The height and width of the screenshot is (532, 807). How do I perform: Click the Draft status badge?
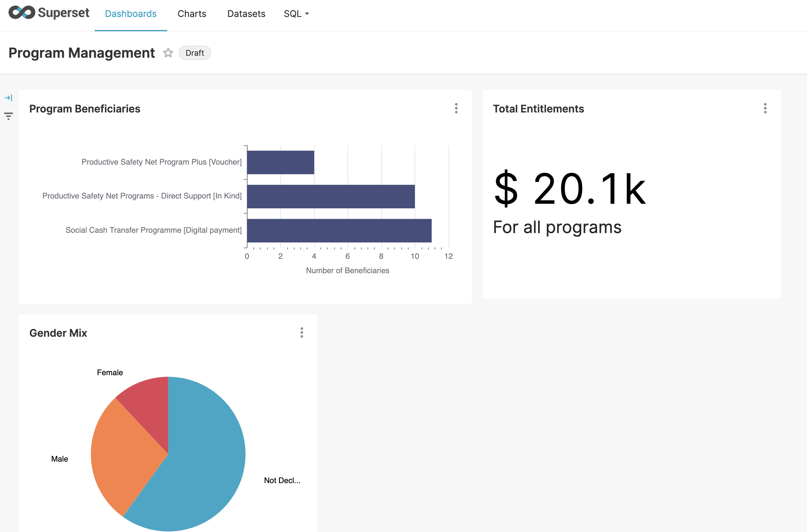tap(195, 53)
